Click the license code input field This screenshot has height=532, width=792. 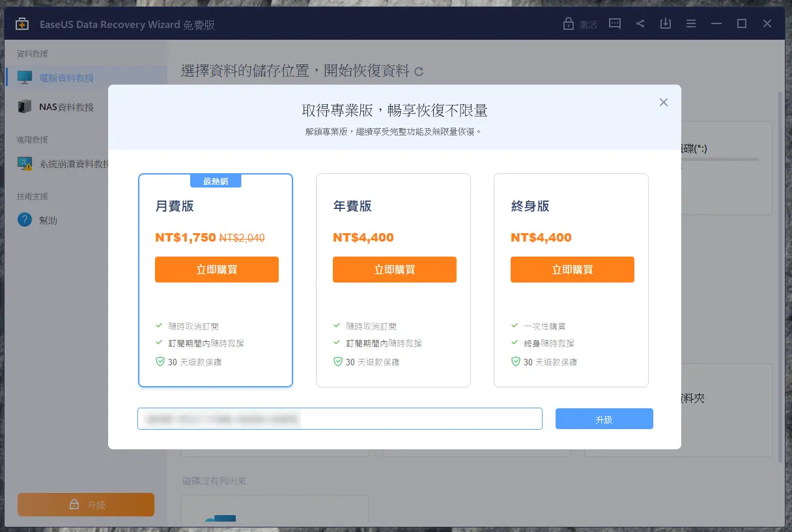tap(340, 419)
